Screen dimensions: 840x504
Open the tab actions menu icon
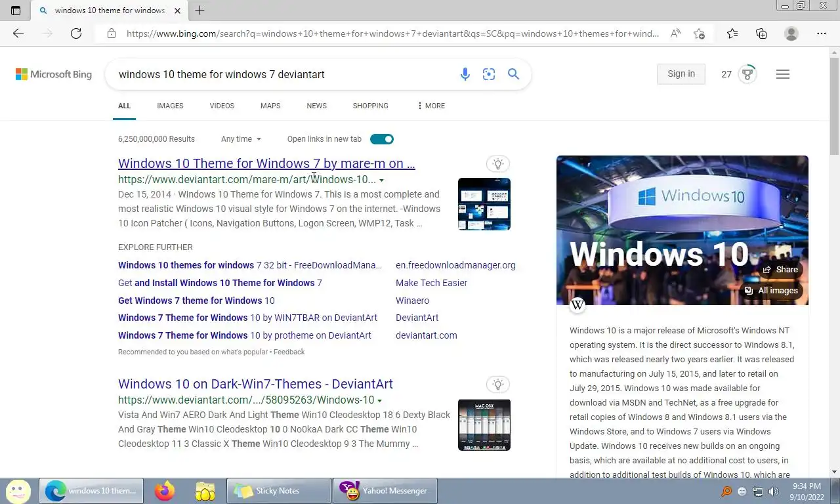click(x=16, y=10)
